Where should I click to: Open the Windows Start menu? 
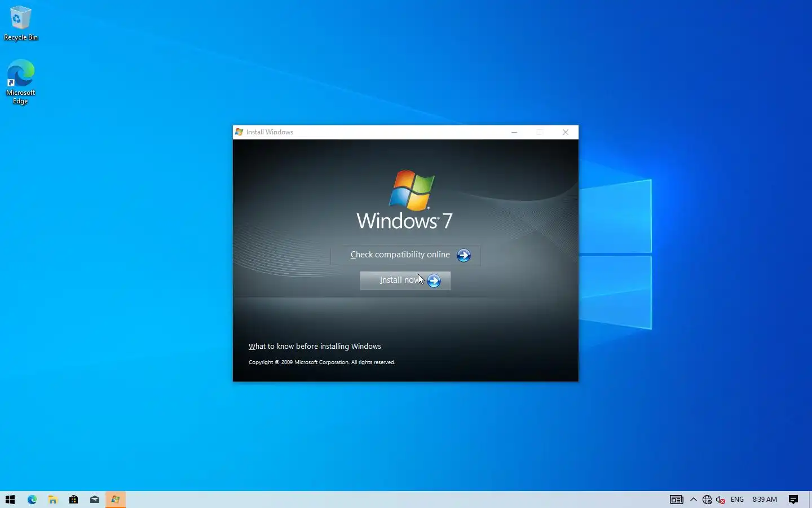(10, 500)
